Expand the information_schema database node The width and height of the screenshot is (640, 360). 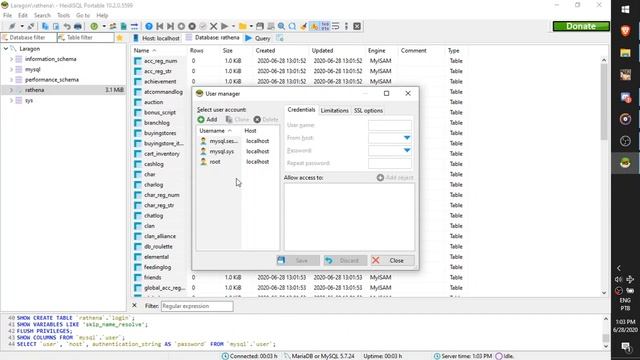pyautogui.click(x=11, y=59)
